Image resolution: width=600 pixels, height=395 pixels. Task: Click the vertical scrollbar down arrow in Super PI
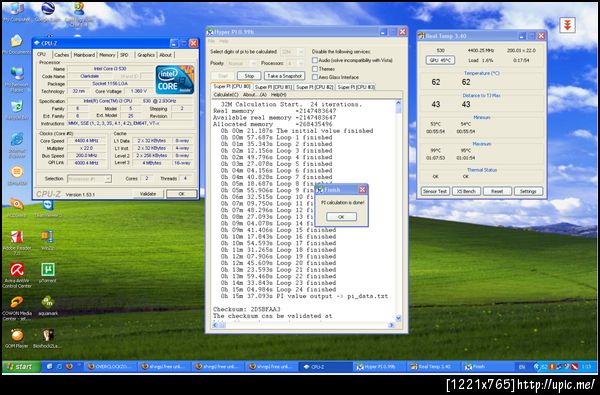pyautogui.click(x=398, y=318)
